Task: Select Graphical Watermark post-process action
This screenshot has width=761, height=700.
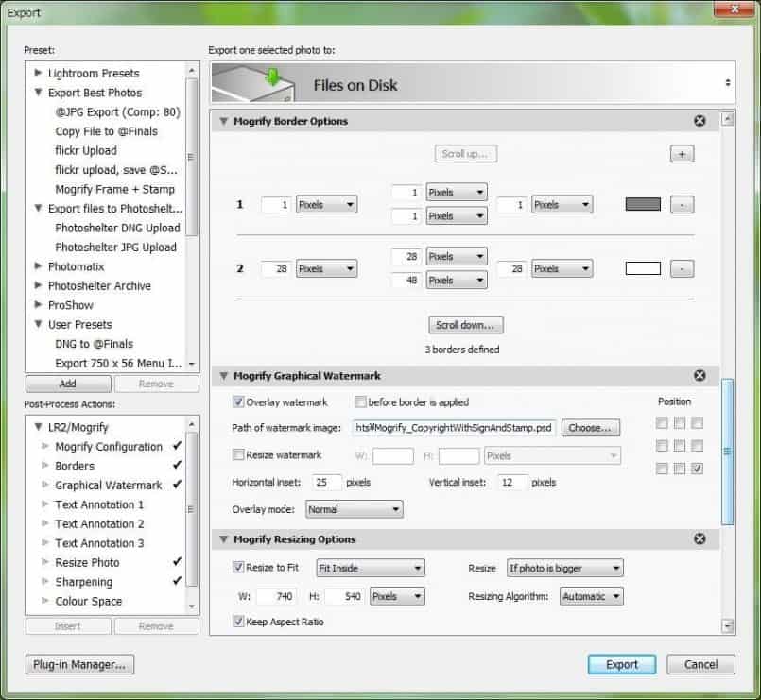Action: [108, 486]
